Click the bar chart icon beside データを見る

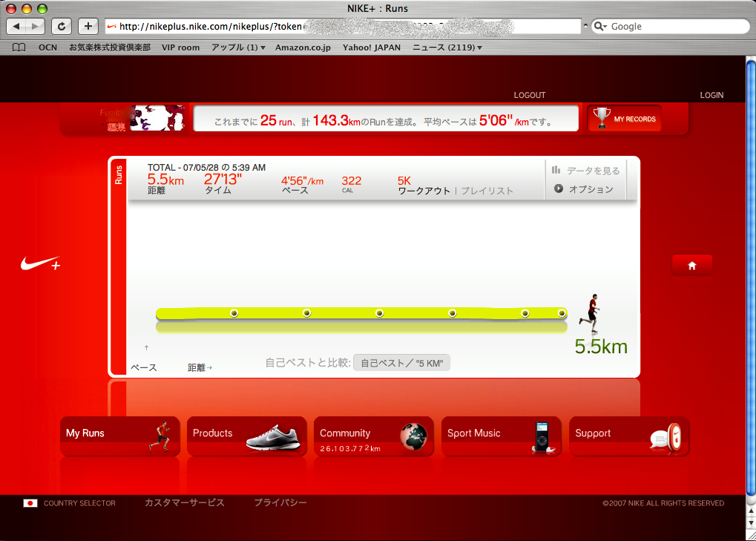556,170
